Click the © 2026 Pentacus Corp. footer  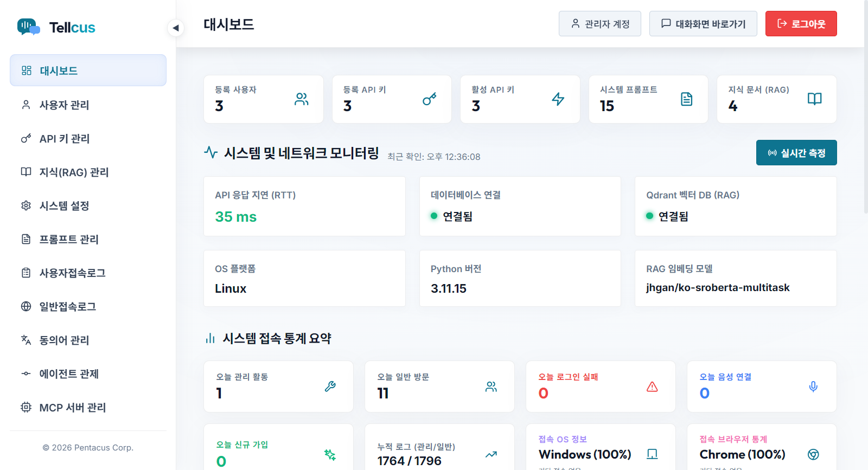pyautogui.click(x=88, y=448)
